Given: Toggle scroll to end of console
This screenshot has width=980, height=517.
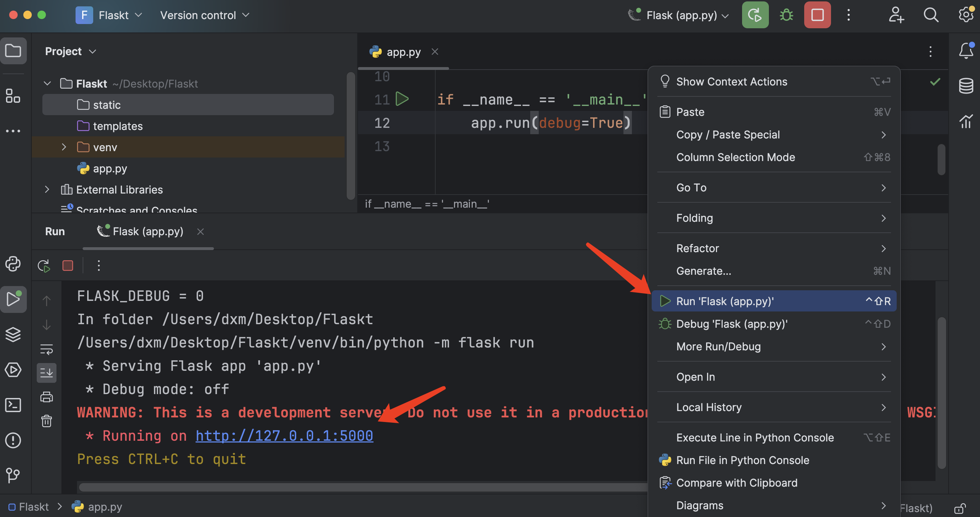Looking at the screenshot, I should (x=46, y=373).
